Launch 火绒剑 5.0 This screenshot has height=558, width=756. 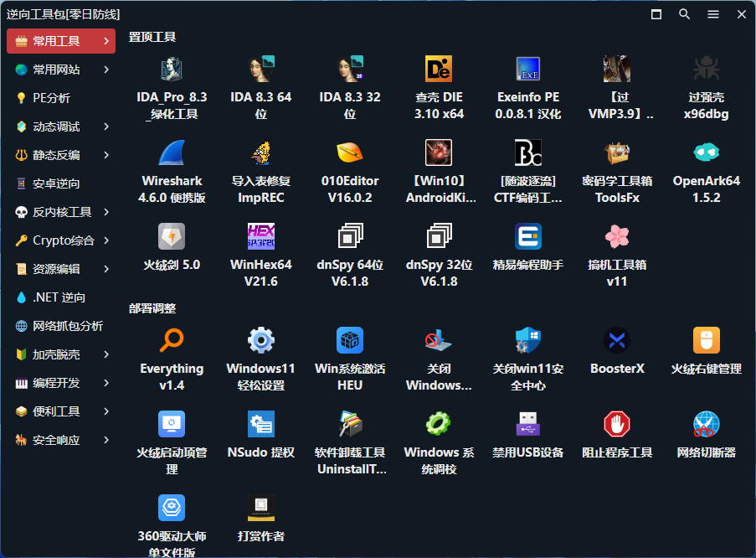pos(172,247)
